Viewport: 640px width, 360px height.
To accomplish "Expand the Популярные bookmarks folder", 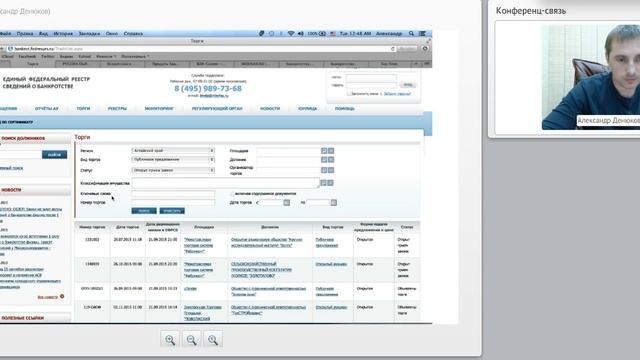I will coord(136,56).
